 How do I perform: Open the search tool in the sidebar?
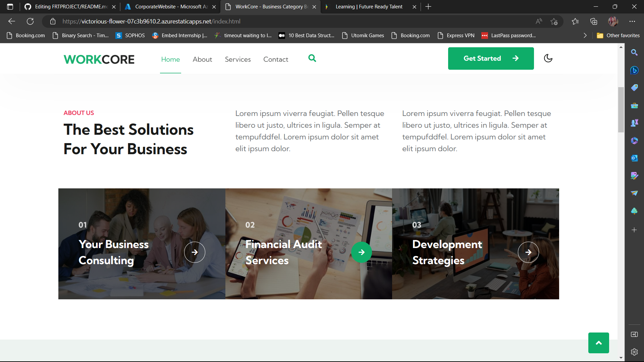tap(634, 52)
